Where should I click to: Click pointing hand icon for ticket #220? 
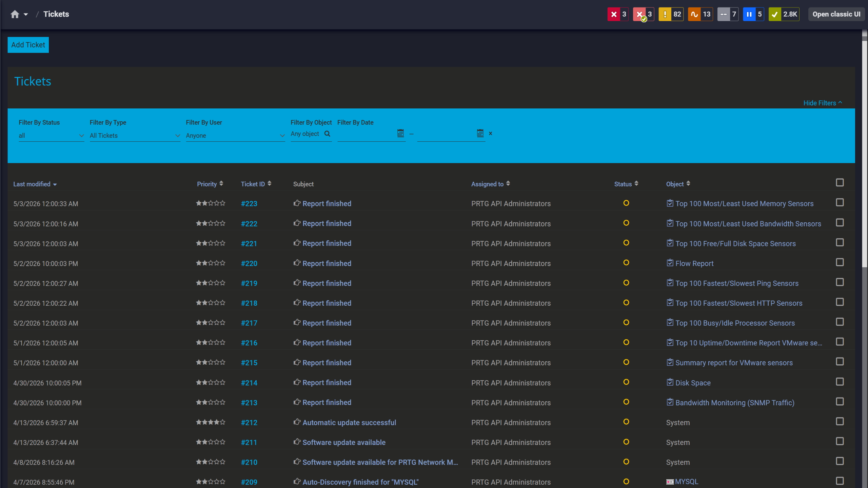pos(297,263)
